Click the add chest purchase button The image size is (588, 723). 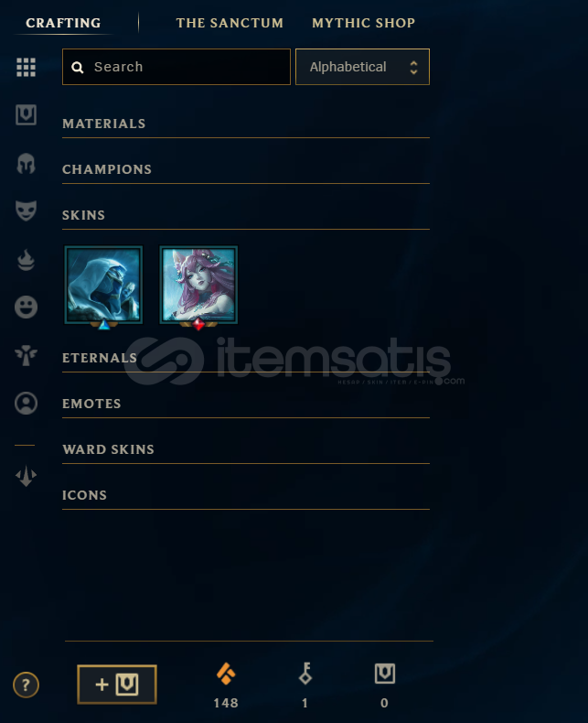[x=117, y=685]
